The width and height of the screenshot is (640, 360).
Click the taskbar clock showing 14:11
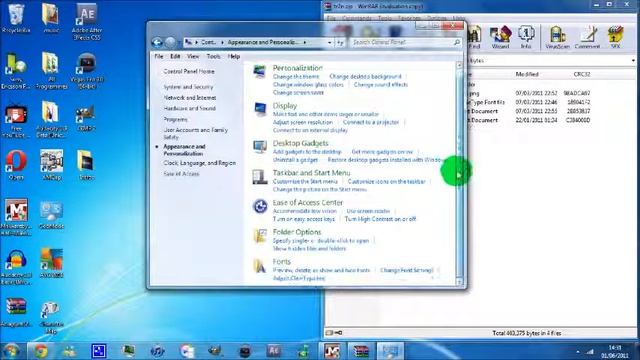pos(615,351)
